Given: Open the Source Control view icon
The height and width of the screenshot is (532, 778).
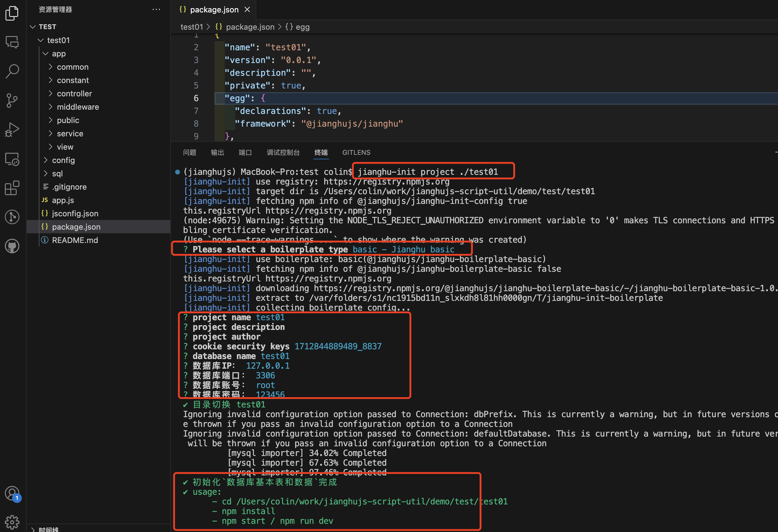Looking at the screenshot, I should (12, 101).
